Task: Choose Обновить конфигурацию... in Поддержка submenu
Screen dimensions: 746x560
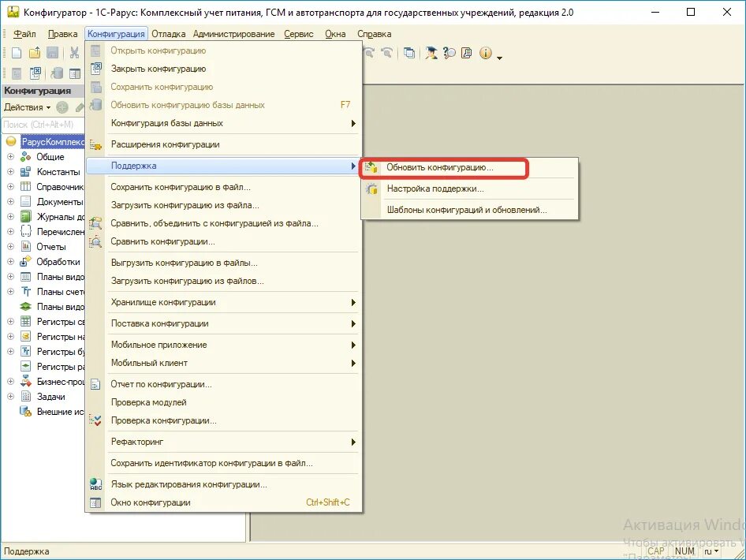Action: pos(468,167)
